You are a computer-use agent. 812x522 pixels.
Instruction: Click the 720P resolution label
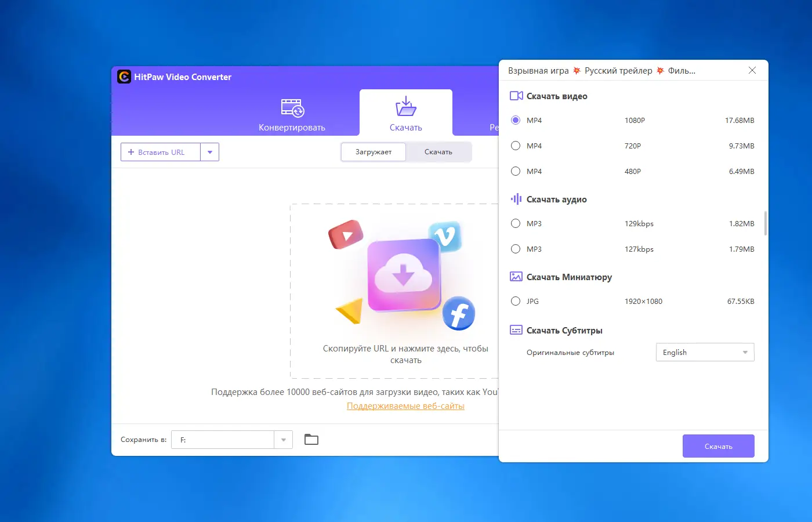pyautogui.click(x=633, y=146)
